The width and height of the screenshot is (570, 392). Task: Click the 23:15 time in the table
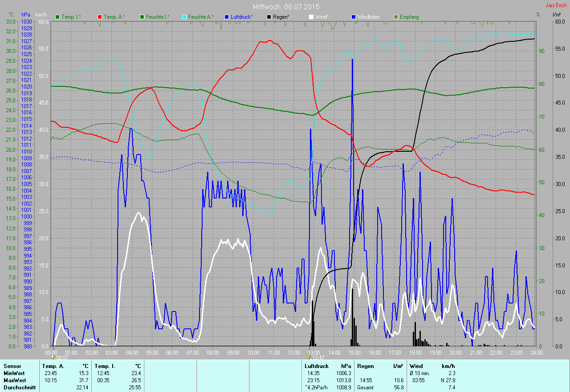(313, 380)
